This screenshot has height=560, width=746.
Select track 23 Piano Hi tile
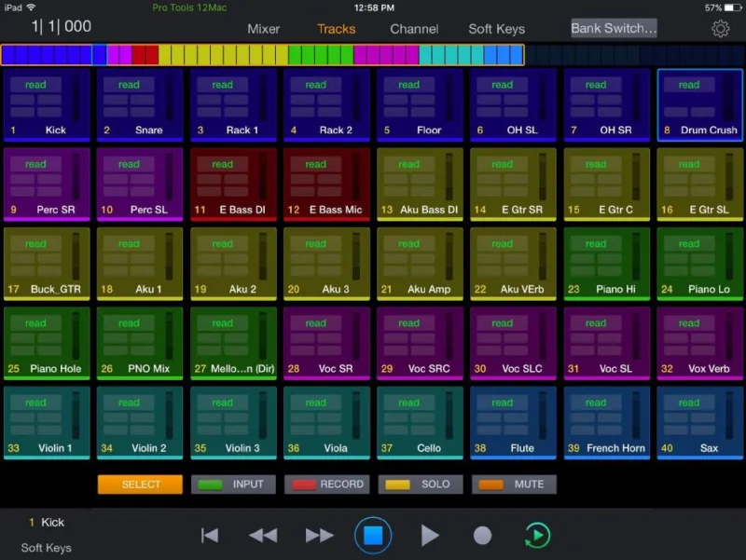click(607, 264)
